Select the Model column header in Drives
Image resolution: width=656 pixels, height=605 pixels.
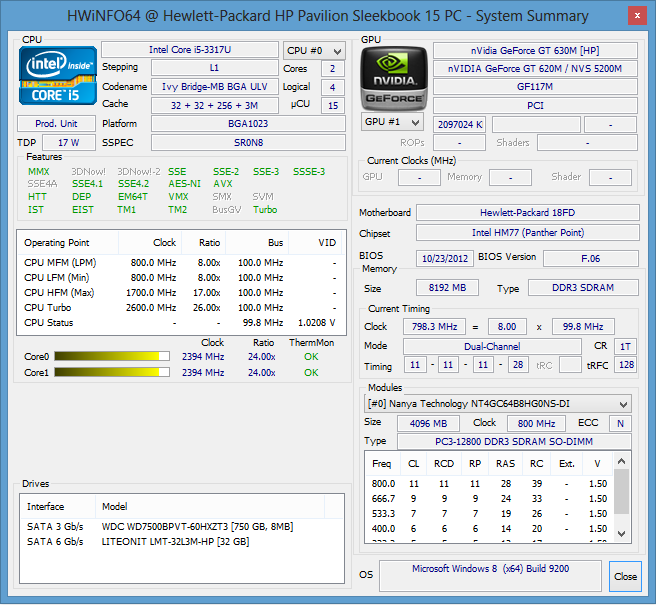click(x=115, y=506)
